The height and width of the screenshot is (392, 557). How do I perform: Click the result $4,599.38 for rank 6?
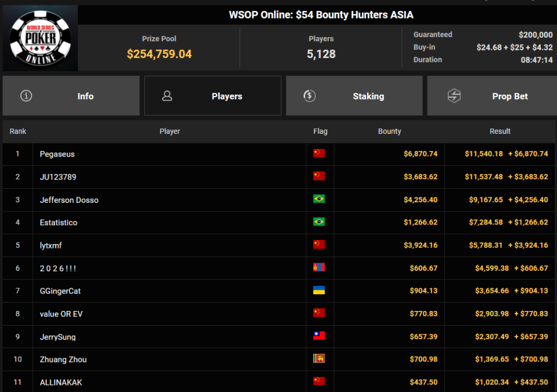tap(492, 268)
